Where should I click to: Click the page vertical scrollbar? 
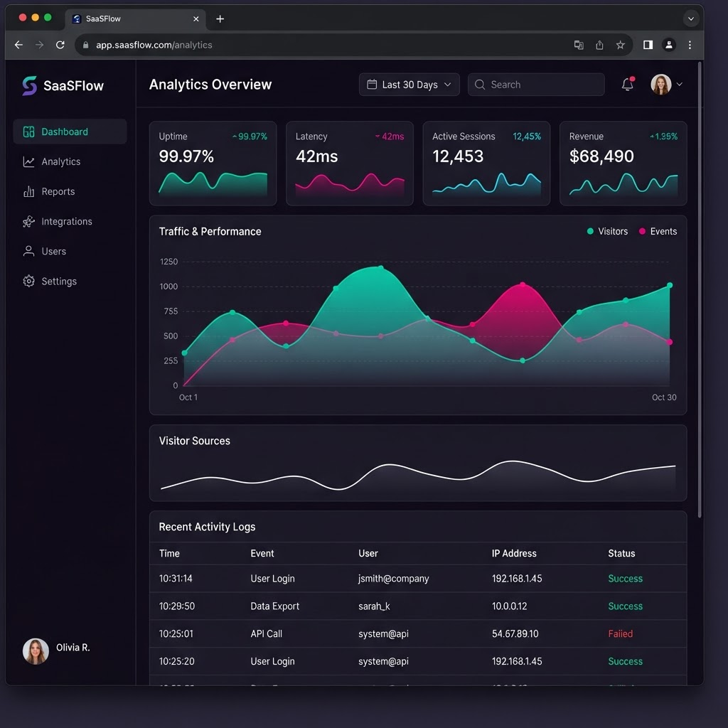click(x=700, y=290)
